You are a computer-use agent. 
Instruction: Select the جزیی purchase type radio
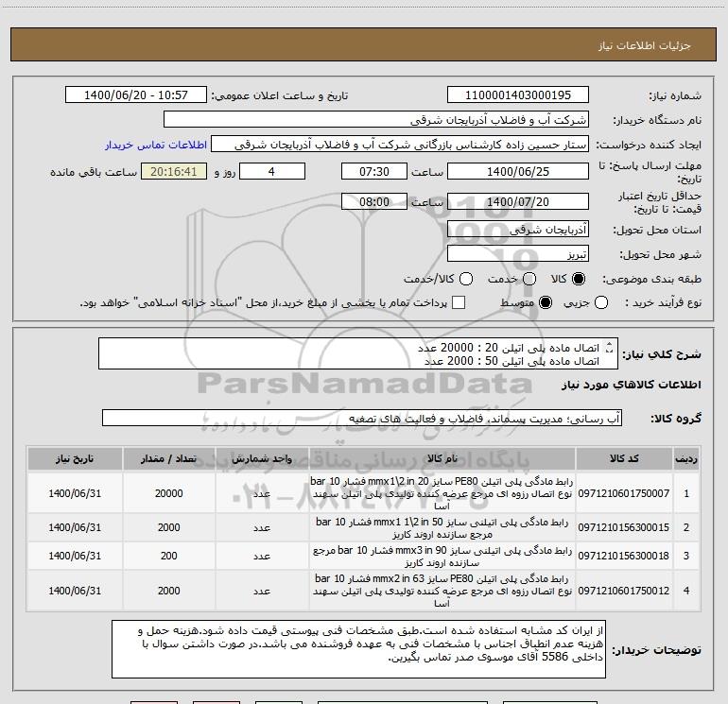tap(601, 302)
